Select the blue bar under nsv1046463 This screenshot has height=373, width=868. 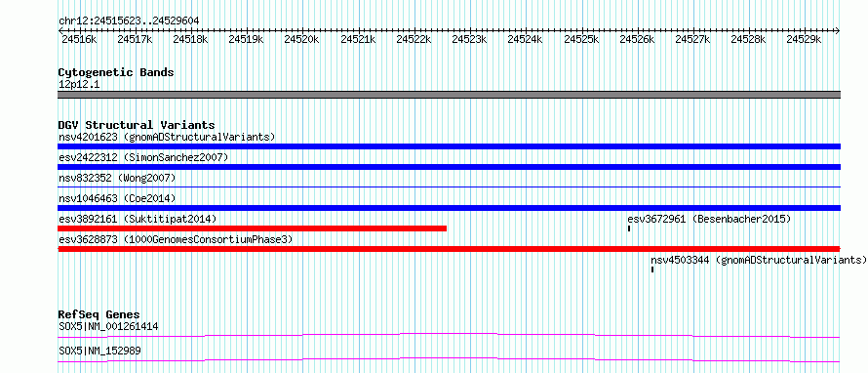[x=449, y=208]
